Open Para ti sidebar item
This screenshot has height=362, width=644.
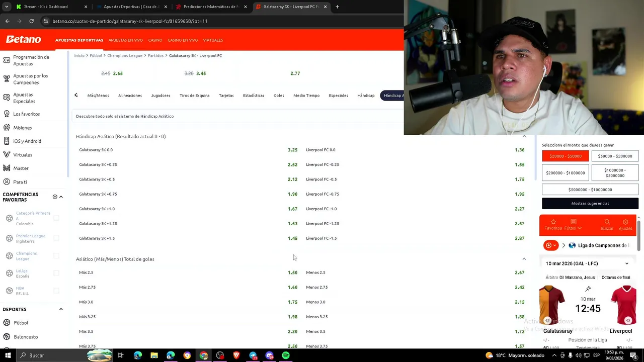coord(20,182)
